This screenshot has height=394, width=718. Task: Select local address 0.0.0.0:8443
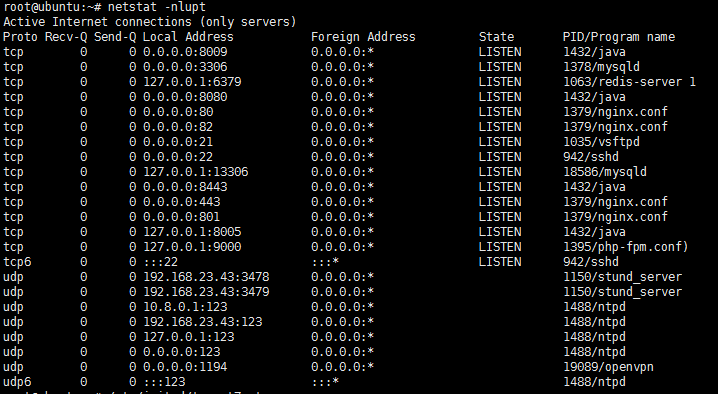point(185,187)
